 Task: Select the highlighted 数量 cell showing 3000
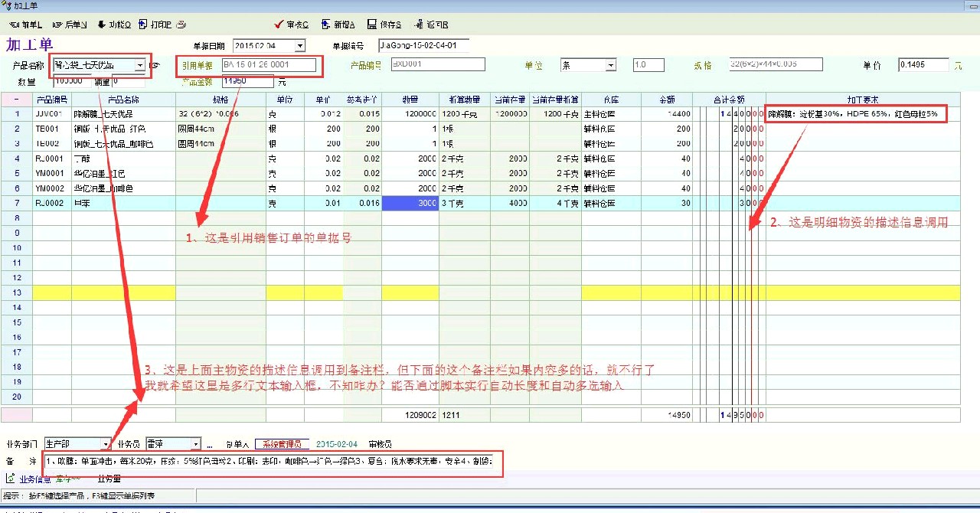pos(410,203)
